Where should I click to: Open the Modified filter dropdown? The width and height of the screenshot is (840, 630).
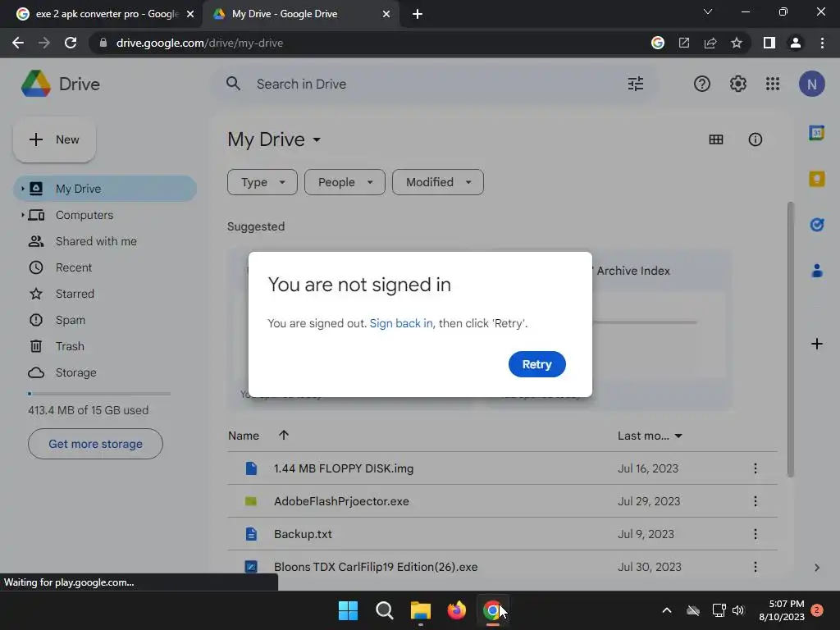[x=438, y=182]
